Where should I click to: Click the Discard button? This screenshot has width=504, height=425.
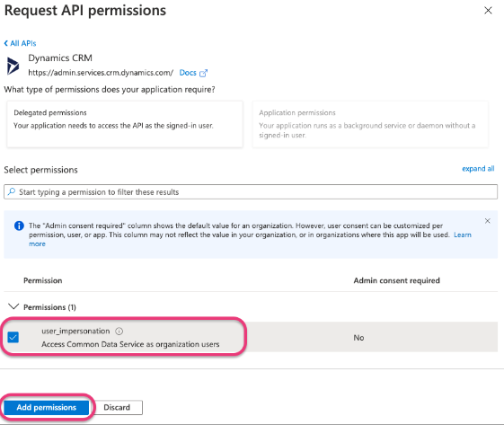[x=117, y=408]
